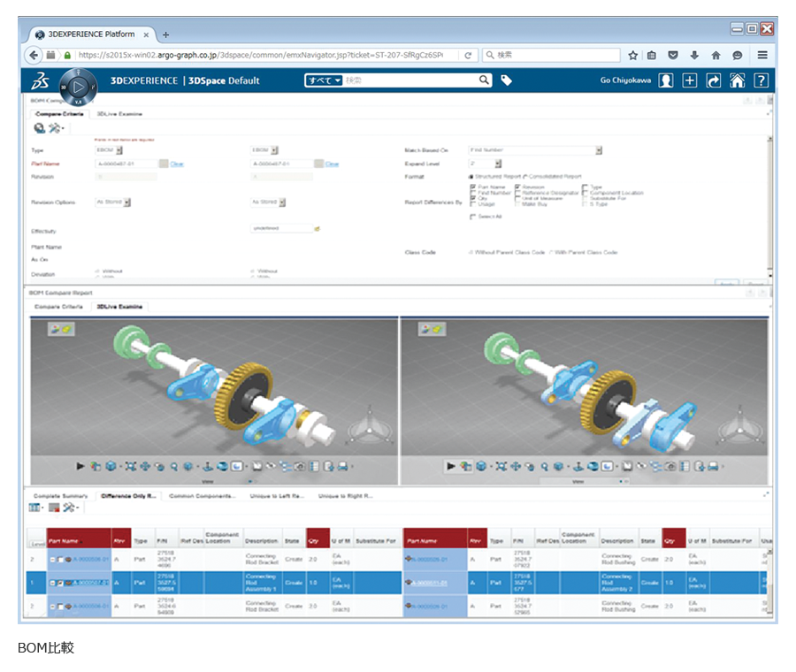
Task: Click the table view icon above results table
Action: [x=34, y=508]
